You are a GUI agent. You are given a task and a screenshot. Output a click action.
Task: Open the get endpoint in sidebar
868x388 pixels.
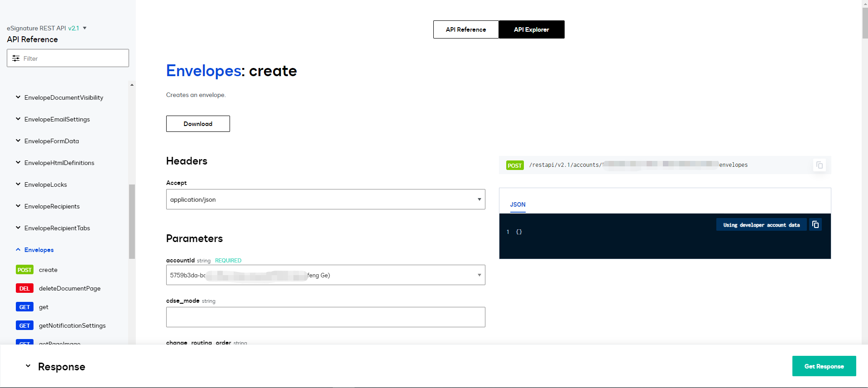point(43,307)
